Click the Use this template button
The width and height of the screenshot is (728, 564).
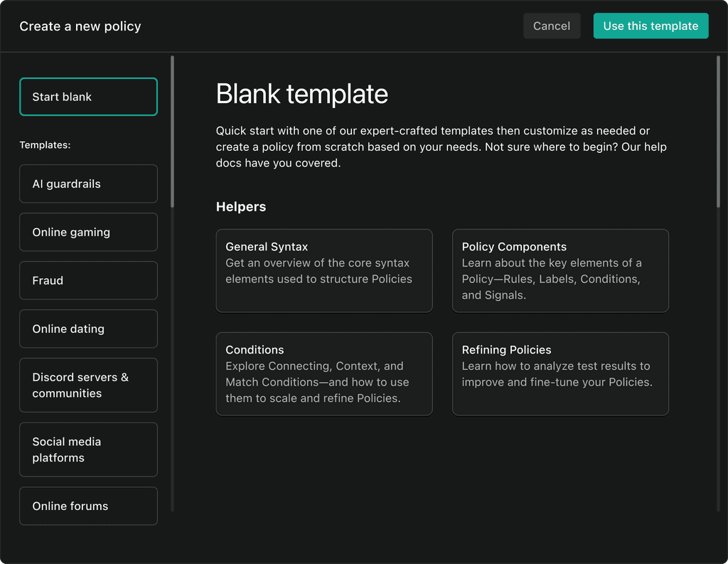(x=651, y=26)
